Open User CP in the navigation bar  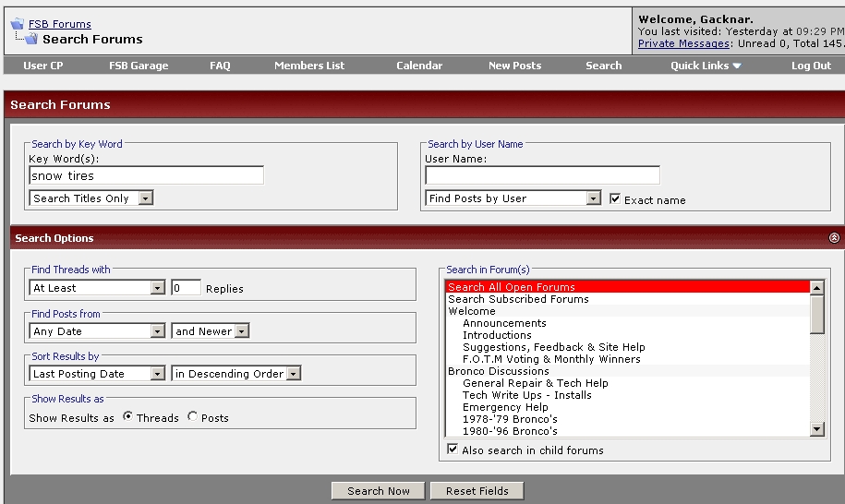[x=43, y=66]
